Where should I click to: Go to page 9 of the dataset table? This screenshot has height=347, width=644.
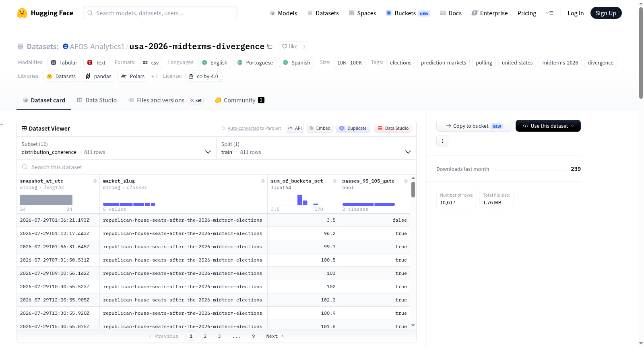[x=254, y=336]
